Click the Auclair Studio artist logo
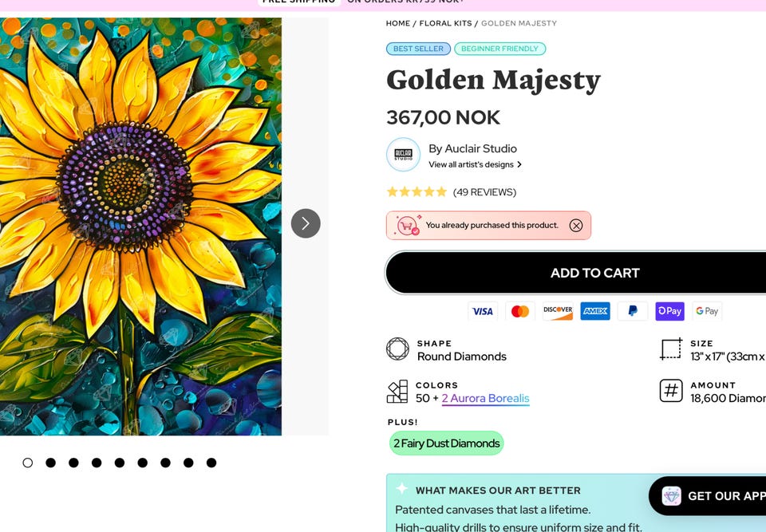Image resolution: width=766 pixels, height=532 pixels. (x=403, y=155)
